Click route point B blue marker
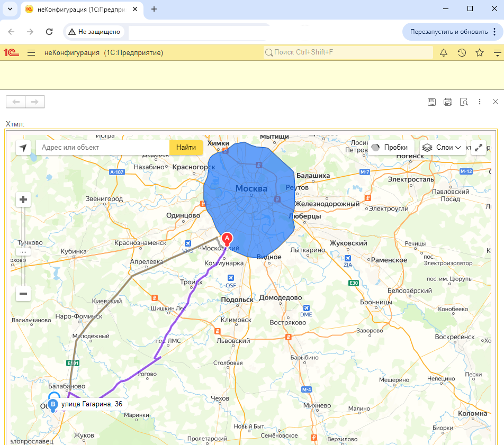This screenshot has height=445, width=504. (53, 405)
